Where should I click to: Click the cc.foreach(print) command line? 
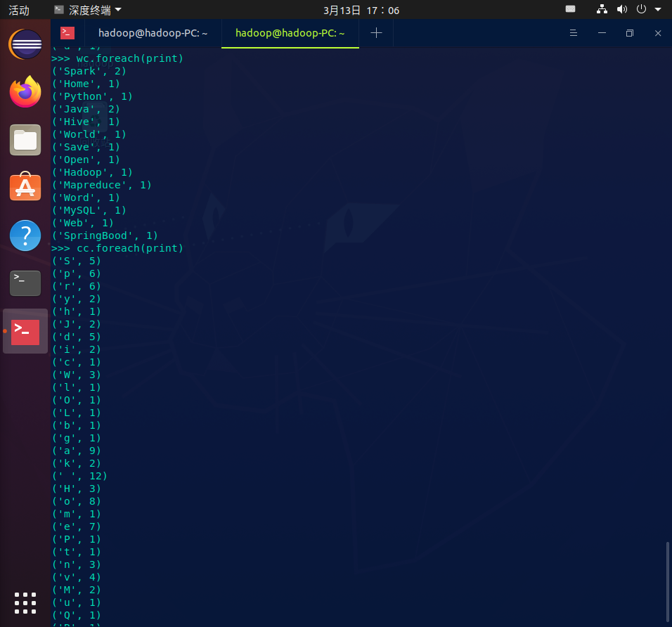[x=117, y=248]
